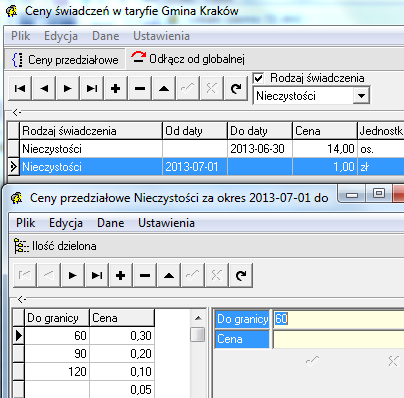Click the Do granicy input field
This screenshot has height=398, width=404.
(338, 319)
